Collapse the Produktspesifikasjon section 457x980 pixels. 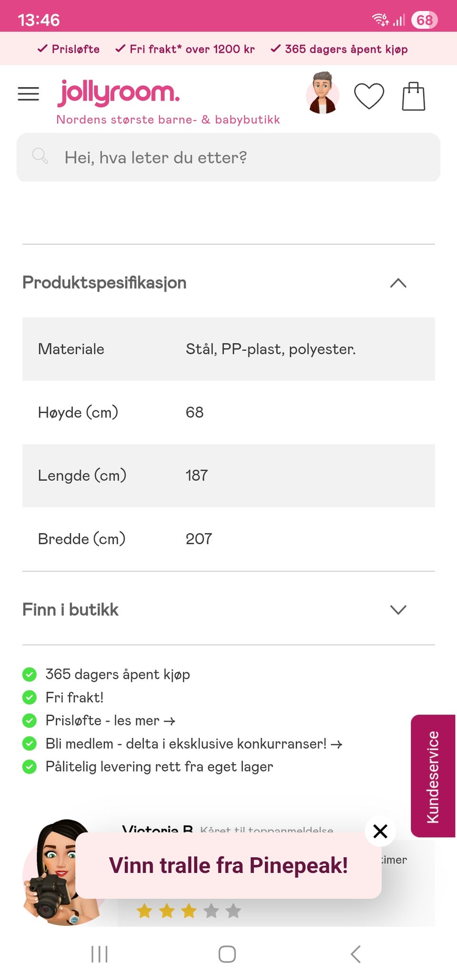(x=398, y=283)
